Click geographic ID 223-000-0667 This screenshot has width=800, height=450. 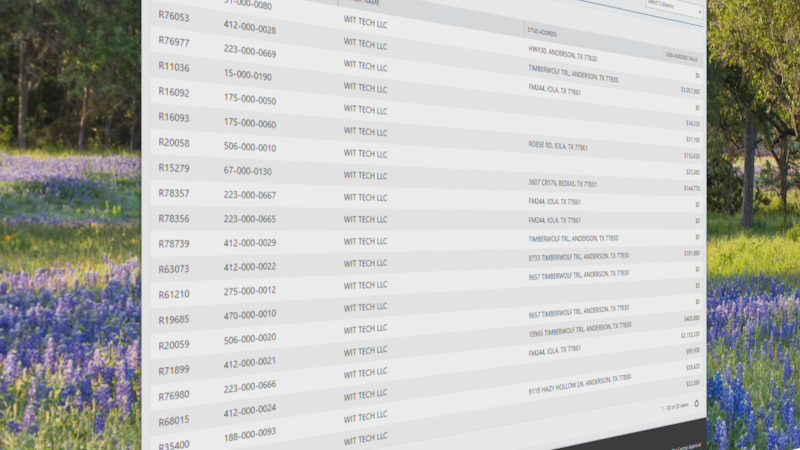pyautogui.click(x=249, y=195)
